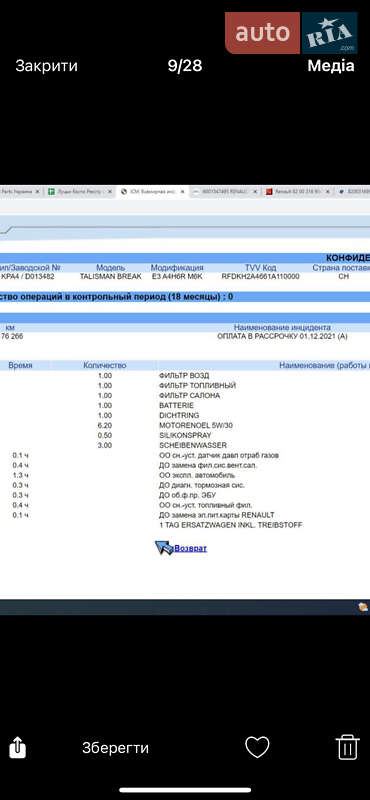Tap the service record photo
The image size is (370, 800).
pos(185,399)
